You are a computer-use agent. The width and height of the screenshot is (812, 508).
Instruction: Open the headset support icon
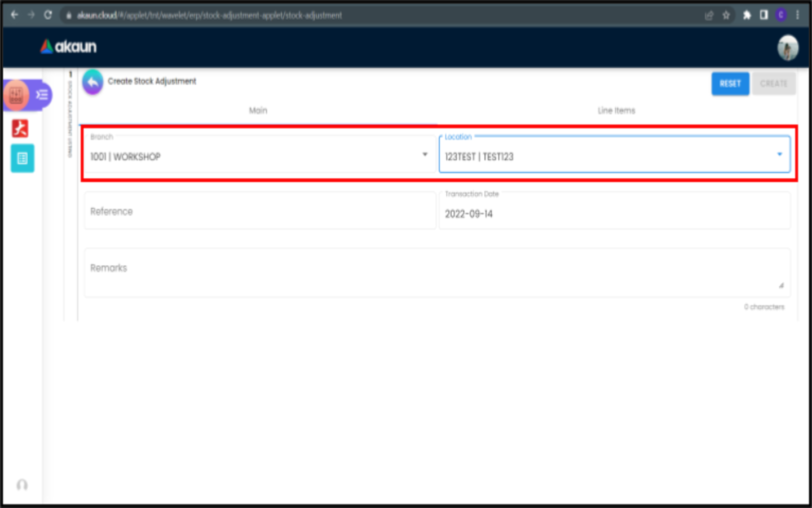click(22, 484)
